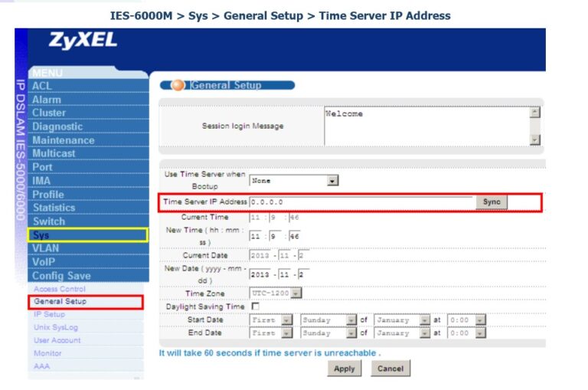Viewport: 588px width, 390px height.
Task: Enable the Daylight Saving Time checkbox
Action: point(256,306)
